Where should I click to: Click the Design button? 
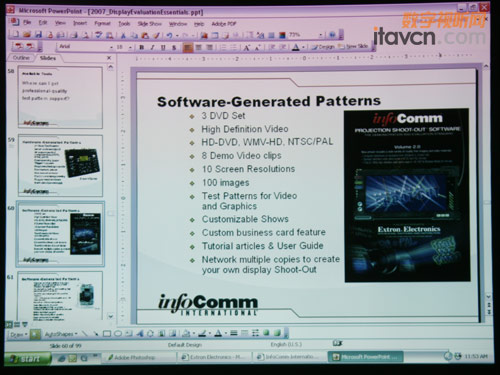pos(323,47)
